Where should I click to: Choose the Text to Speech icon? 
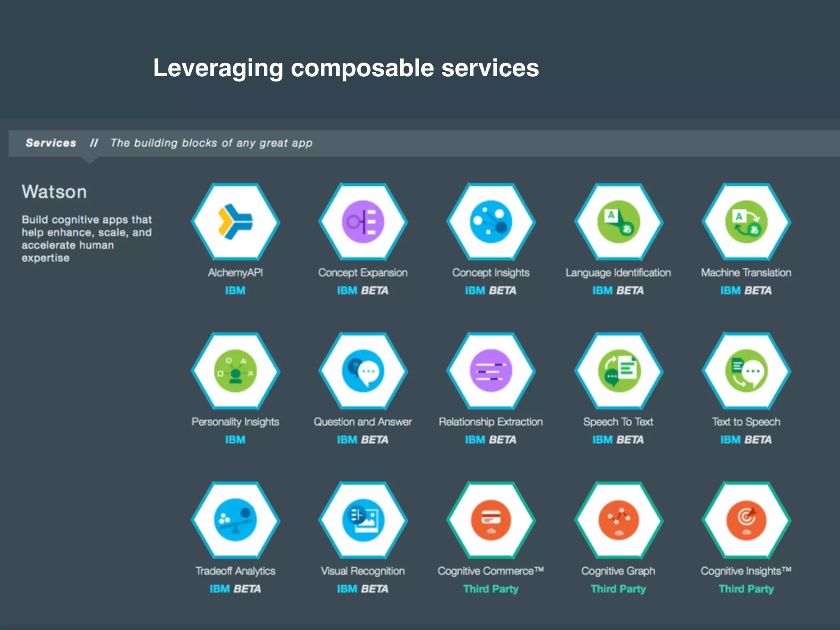coord(746,371)
